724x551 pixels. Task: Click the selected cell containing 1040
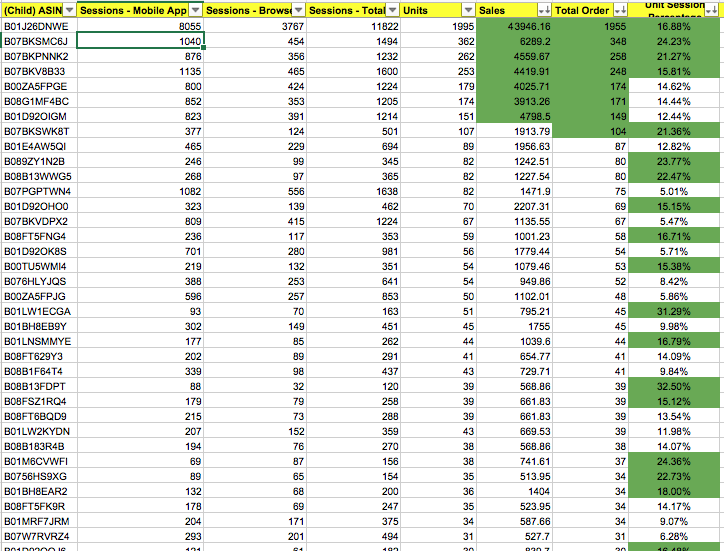point(140,42)
